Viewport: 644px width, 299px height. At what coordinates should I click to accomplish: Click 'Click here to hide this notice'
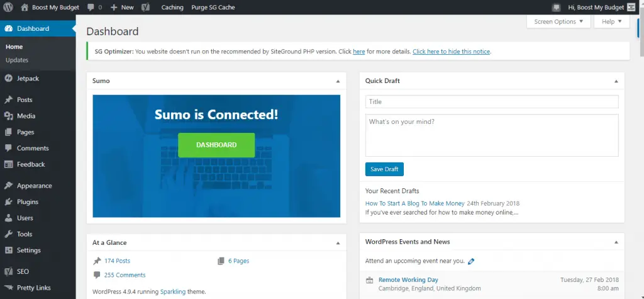click(452, 52)
